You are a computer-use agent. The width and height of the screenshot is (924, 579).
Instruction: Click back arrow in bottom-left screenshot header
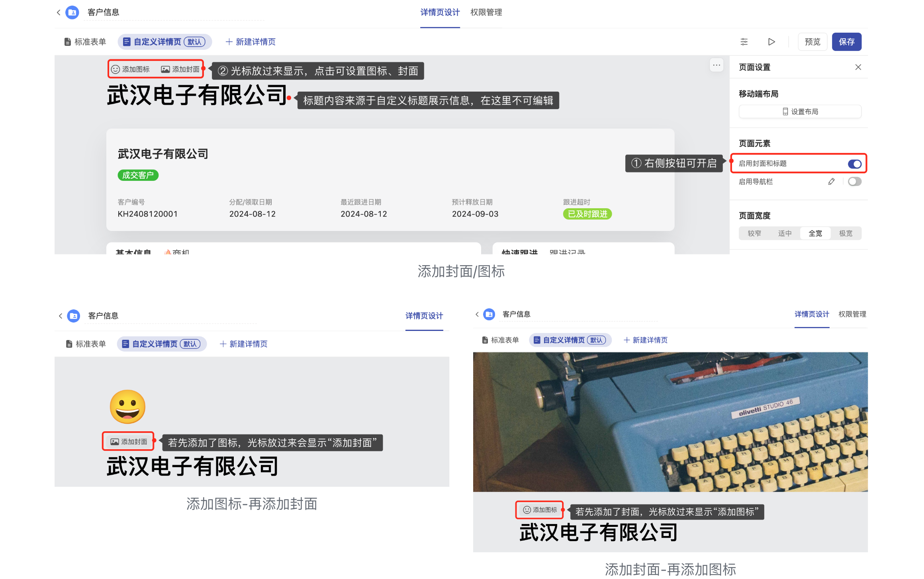[61, 316]
